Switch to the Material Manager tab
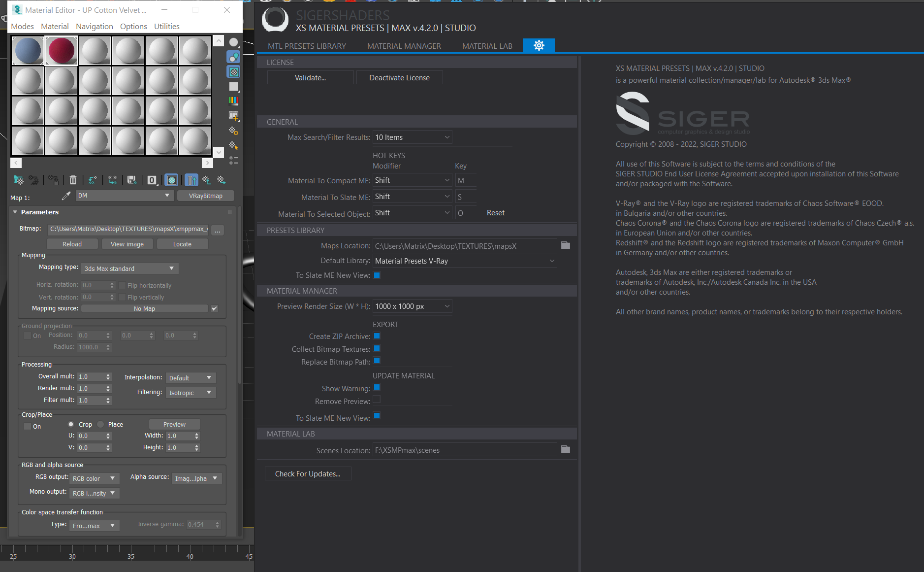 404,46
